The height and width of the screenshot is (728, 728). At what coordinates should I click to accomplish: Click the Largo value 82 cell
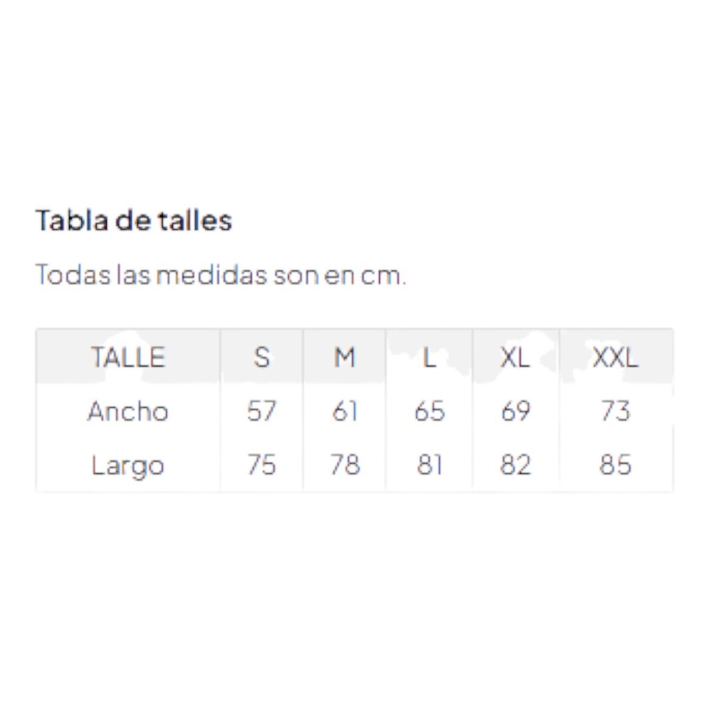pos(516,465)
